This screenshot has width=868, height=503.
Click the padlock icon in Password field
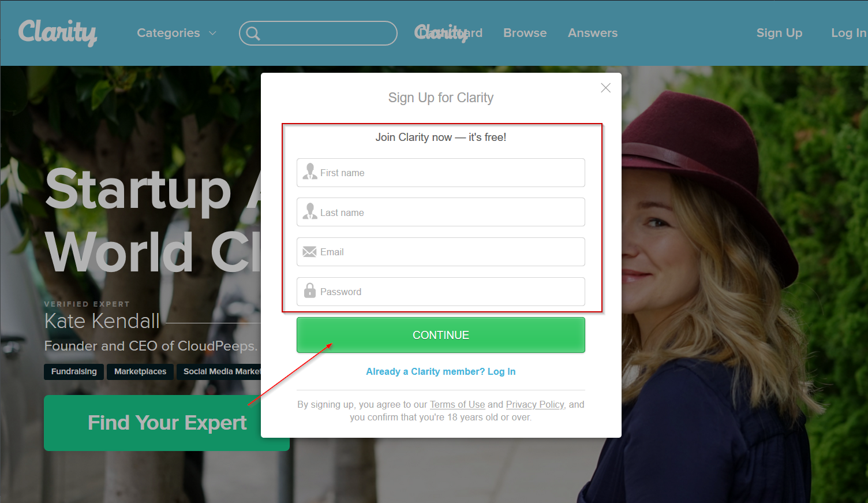tap(310, 290)
